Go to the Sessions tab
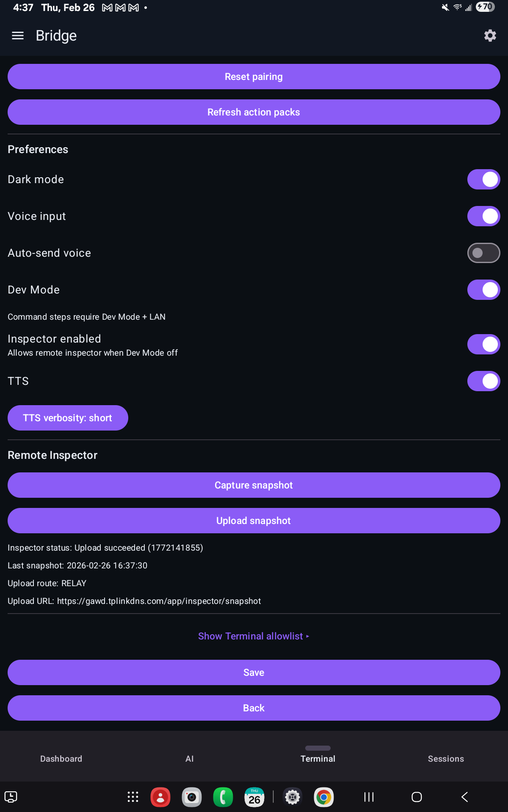The width and height of the screenshot is (508, 812). pos(446,759)
